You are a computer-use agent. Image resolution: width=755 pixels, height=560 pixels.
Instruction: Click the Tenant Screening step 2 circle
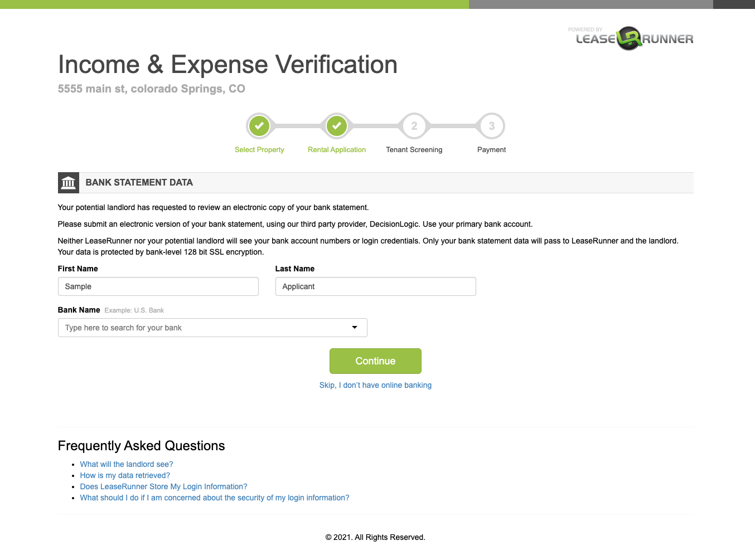pyautogui.click(x=414, y=126)
